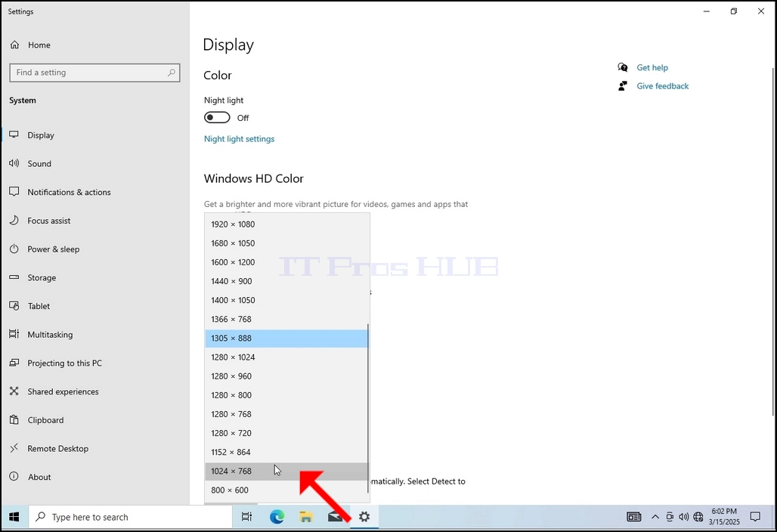
Task: Click the Clipboard sidebar icon
Action: tap(14, 420)
